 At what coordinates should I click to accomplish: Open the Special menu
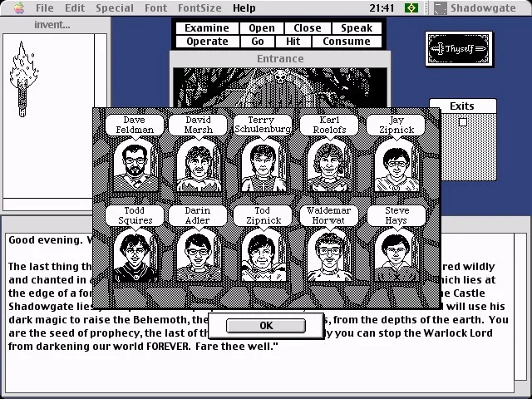click(115, 7)
